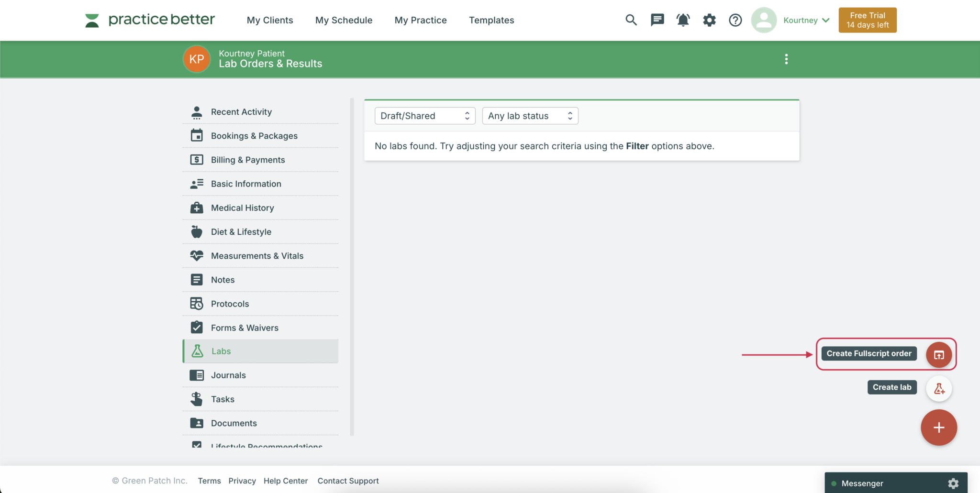Open settings using the gear icon

pos(709,20)
